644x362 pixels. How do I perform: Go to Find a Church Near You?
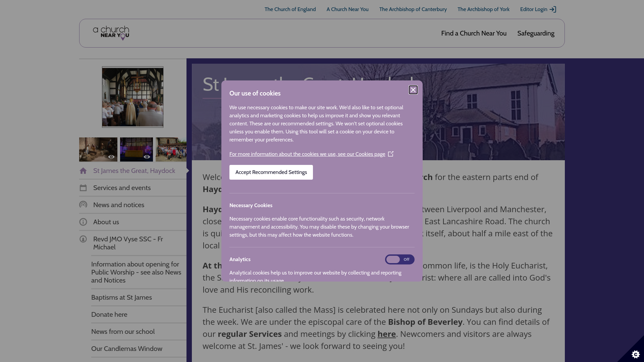coord(474,33)
